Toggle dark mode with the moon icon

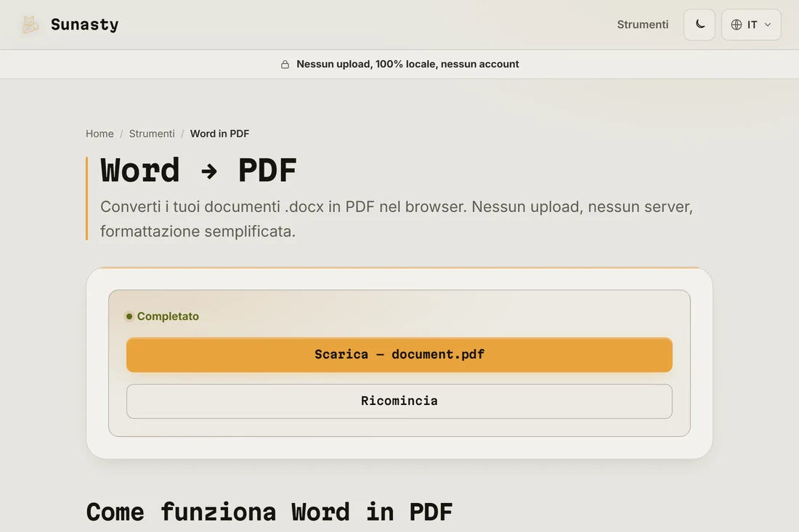point(699,25)
